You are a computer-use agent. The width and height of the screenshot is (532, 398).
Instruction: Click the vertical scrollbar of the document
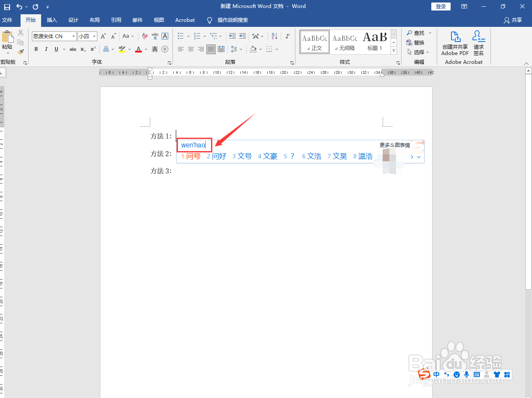[528, 182]
